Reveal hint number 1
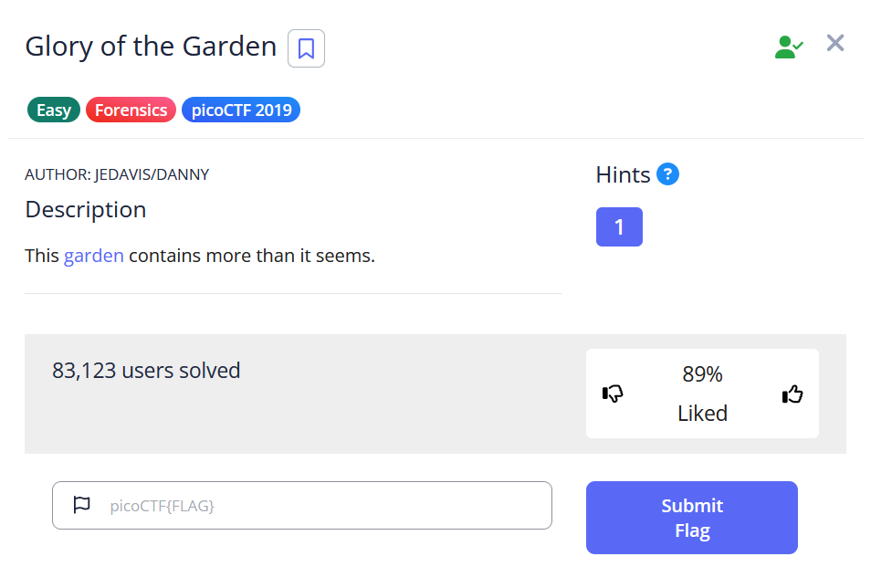This screenshot has height=588, width=871. click(619, 227)
